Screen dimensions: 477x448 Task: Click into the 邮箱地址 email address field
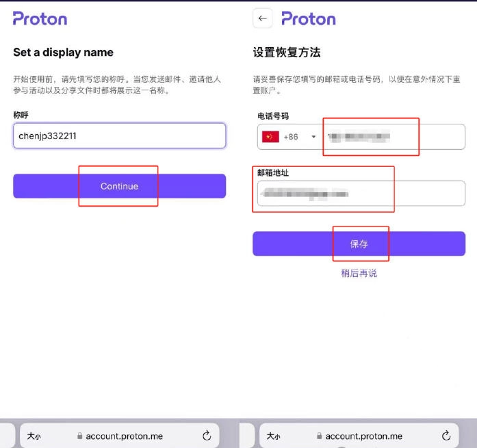(359, 194)
